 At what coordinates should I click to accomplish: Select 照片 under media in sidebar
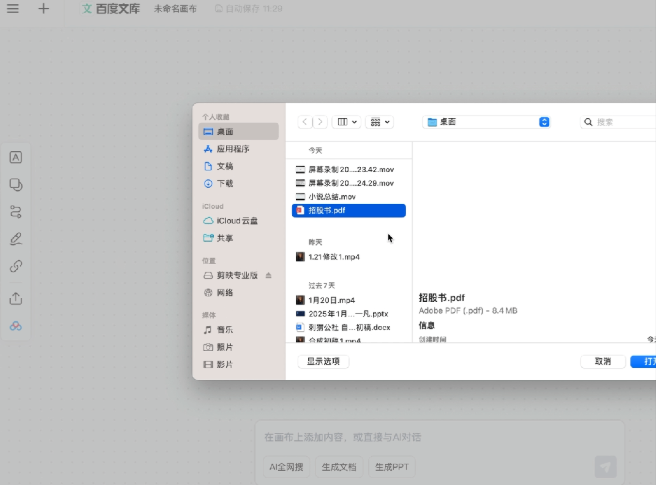pos(238,347)
